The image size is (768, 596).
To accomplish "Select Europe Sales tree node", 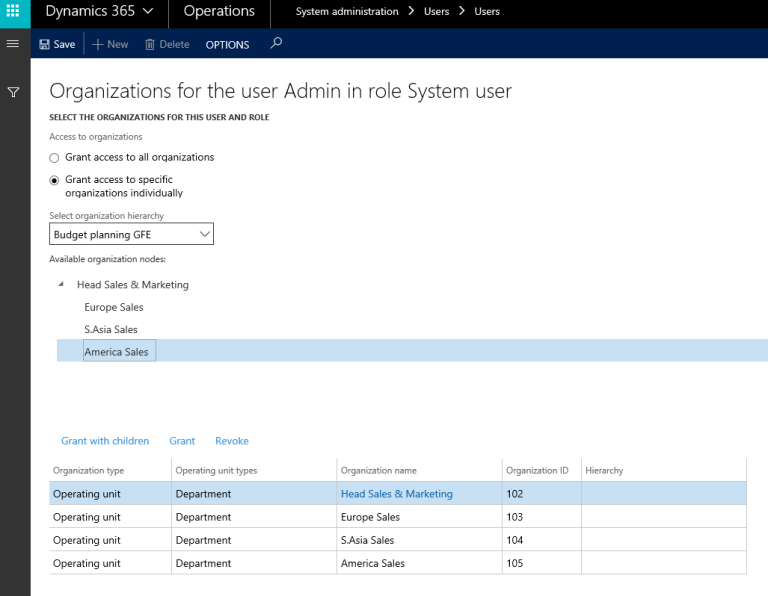I will pos(114,307).
